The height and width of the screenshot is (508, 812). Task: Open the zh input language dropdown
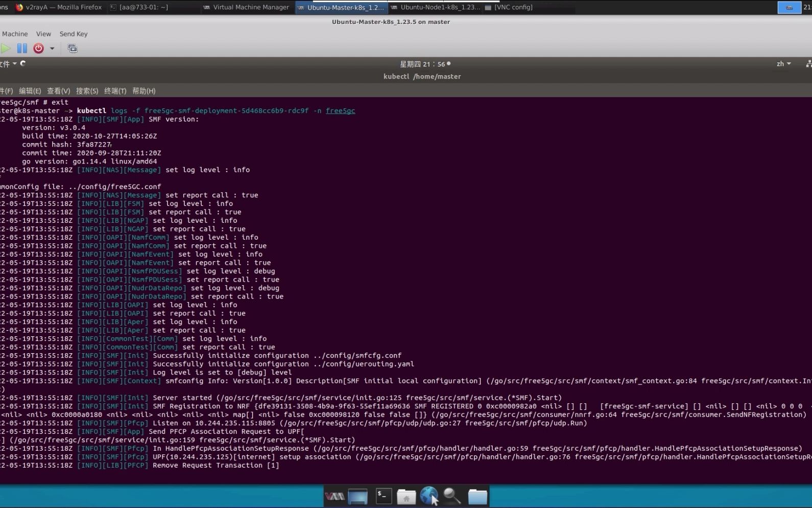783,64
